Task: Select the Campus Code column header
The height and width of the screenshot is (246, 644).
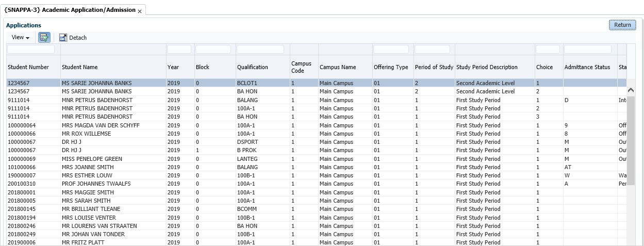Action: (x=301, y=67)
